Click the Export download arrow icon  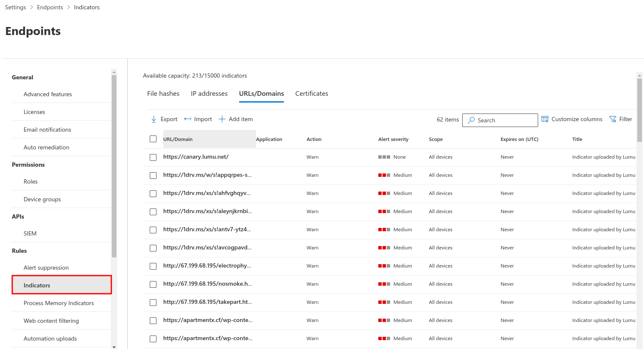tap(154, 119)
